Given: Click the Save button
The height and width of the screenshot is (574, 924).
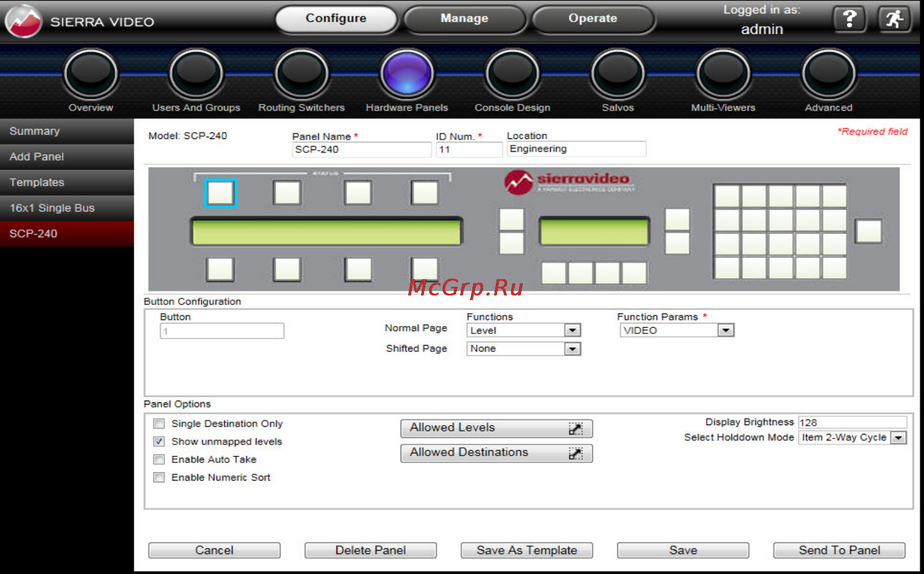Looking at the screenshot, I should [683, 550].
